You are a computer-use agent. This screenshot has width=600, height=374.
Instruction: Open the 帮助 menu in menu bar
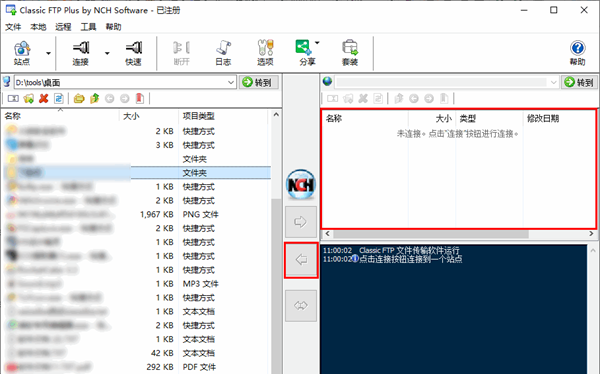tap(114, 27)
